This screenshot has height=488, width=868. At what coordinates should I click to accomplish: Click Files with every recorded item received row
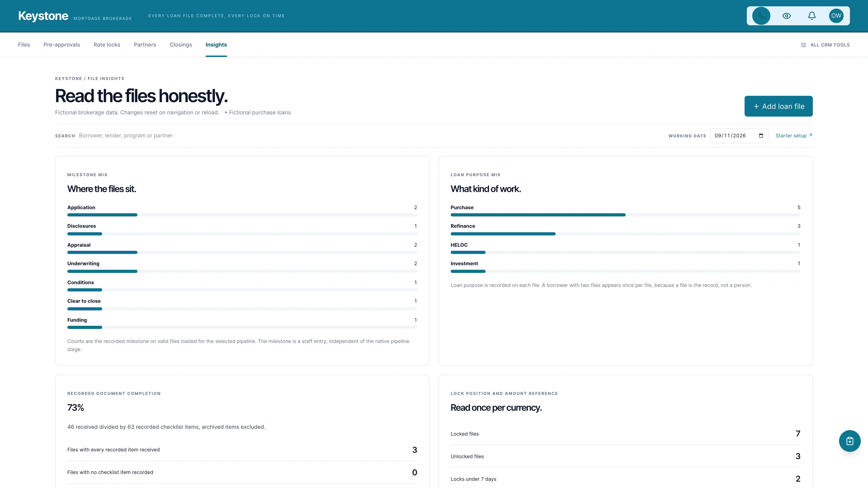pos(242,450)
